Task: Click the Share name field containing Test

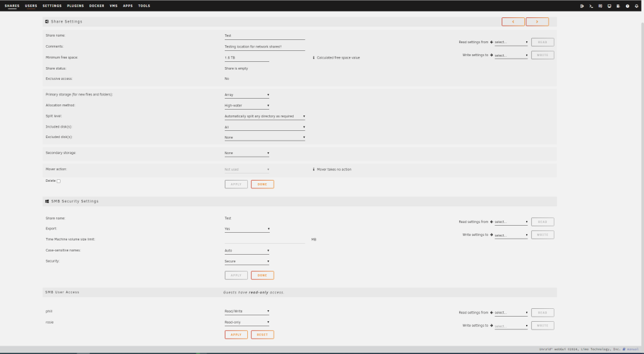Action: click(x=265, y=35)
